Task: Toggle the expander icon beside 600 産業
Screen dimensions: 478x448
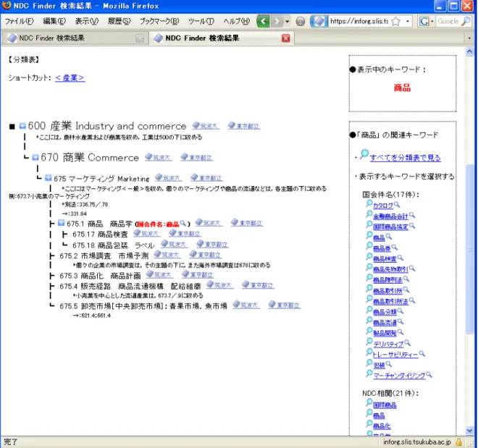Action: coord(22,125)
